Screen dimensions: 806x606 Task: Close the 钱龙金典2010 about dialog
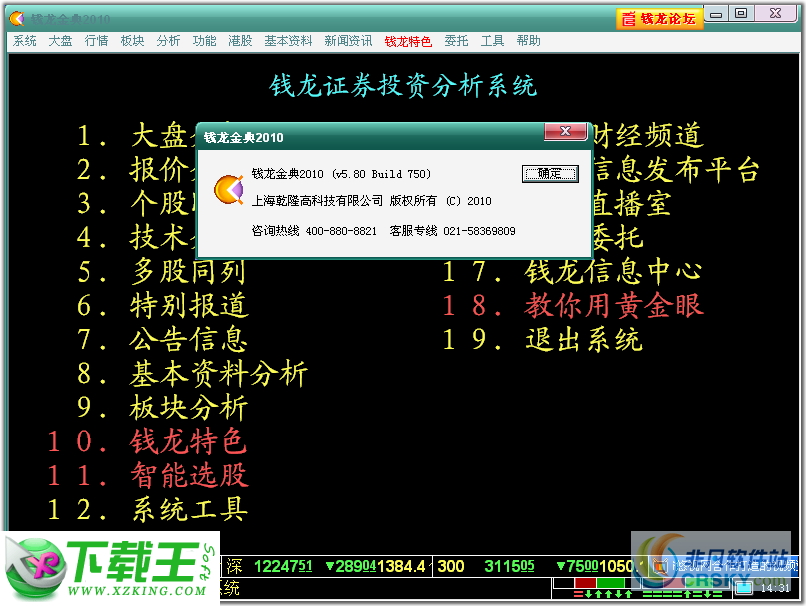pos(565,132)
